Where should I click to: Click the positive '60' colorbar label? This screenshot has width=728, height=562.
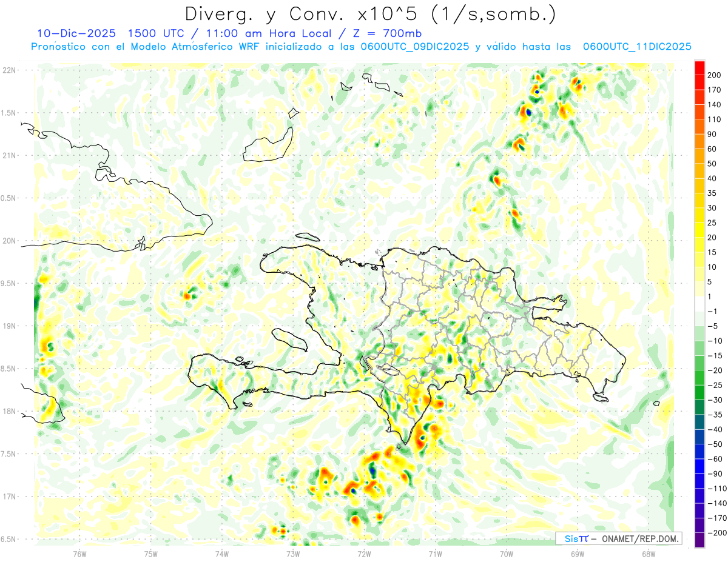point(712,149)
